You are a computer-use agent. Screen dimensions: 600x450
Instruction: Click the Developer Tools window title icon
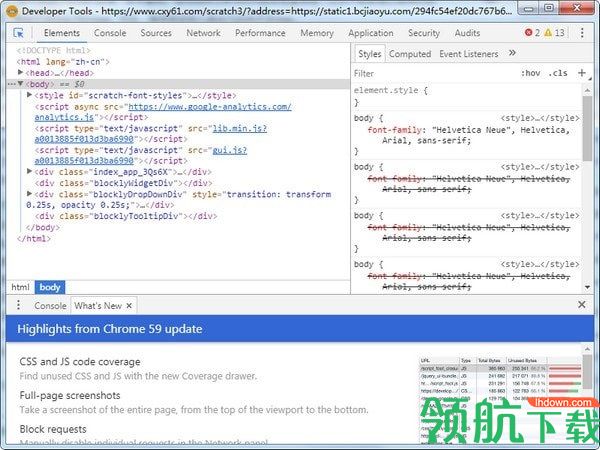point(12,11)
